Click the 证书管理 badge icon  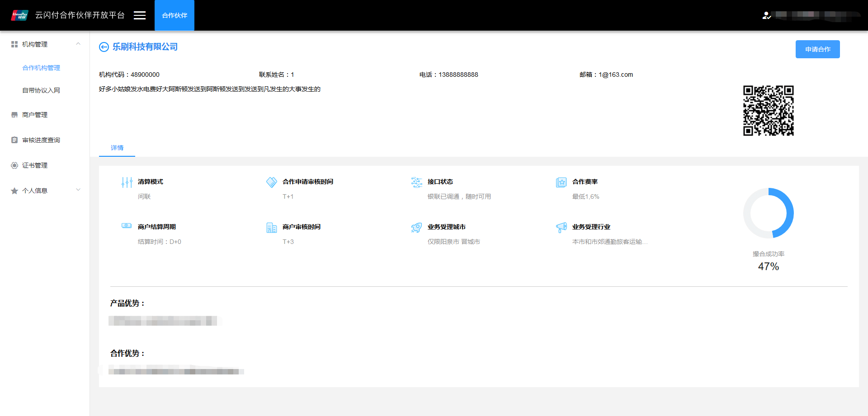click(14, 165)
